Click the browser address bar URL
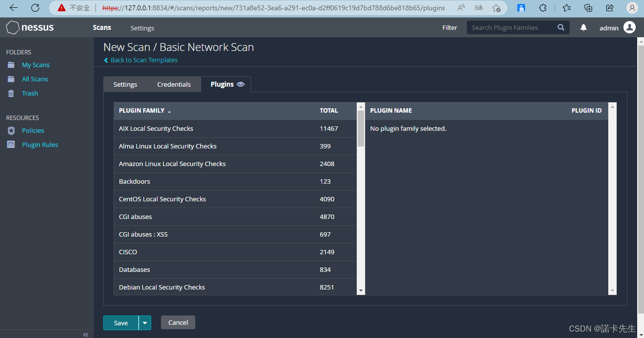 (274, 8)
